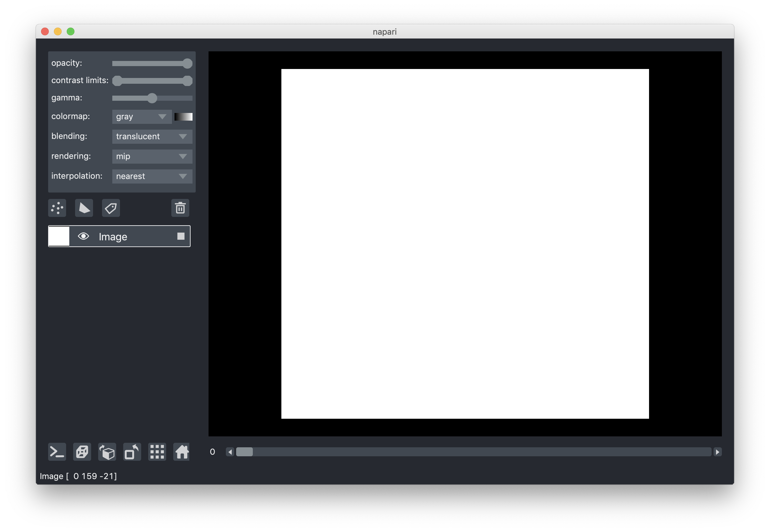The height and width of the screenshot is (532, 770).
Task: Reset view with home icon
Action: (182, 452)
